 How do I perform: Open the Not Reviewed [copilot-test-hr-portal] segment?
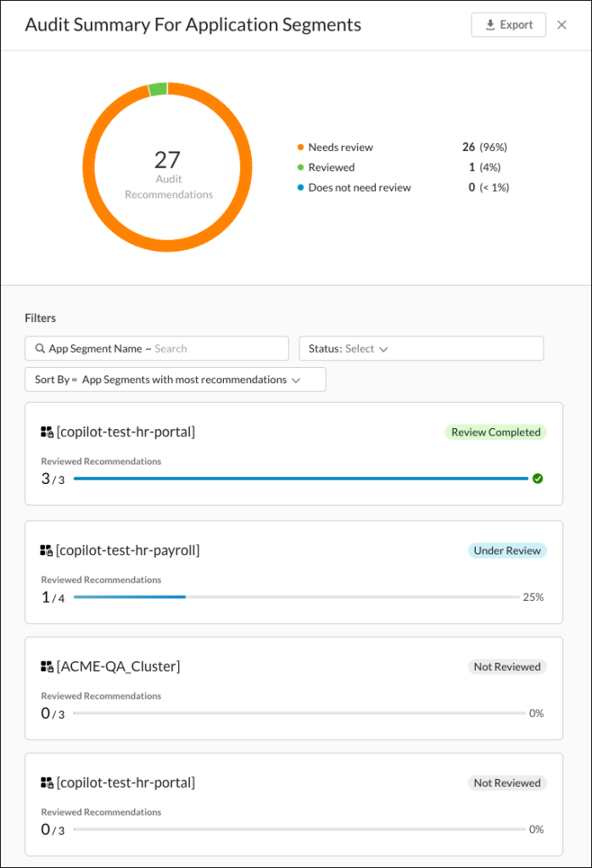coord(126,782)
